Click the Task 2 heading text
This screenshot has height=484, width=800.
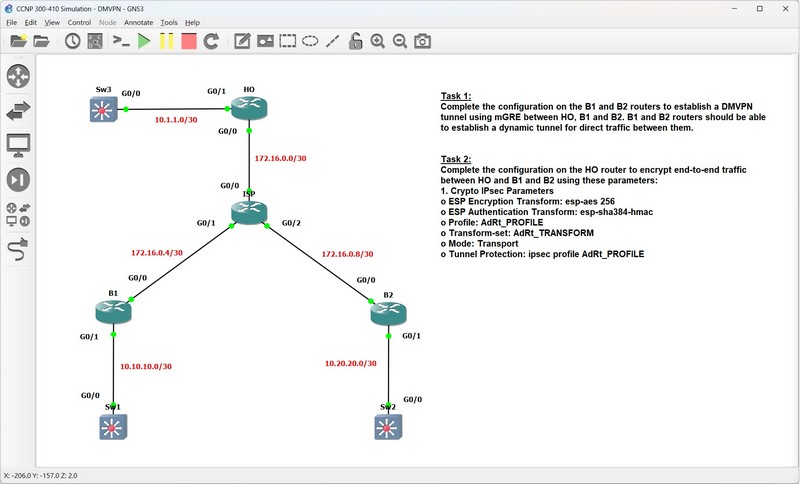click(x=456, y=159)
